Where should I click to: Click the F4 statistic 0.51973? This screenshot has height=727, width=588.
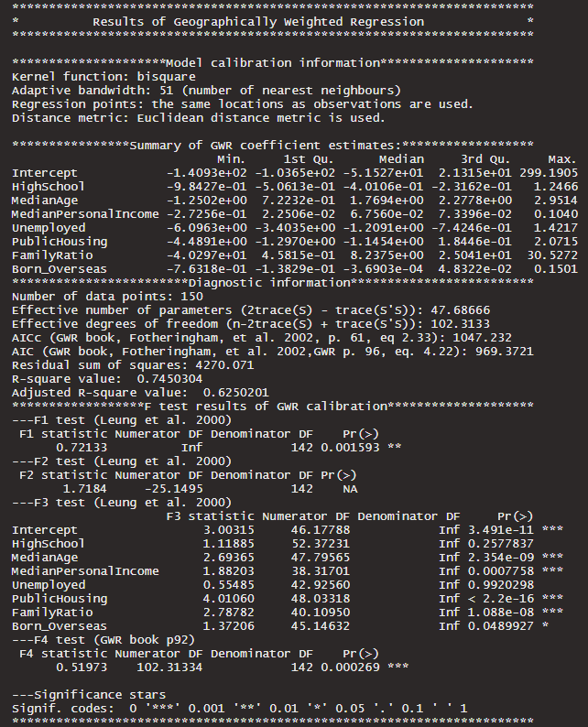coord(82,667)
